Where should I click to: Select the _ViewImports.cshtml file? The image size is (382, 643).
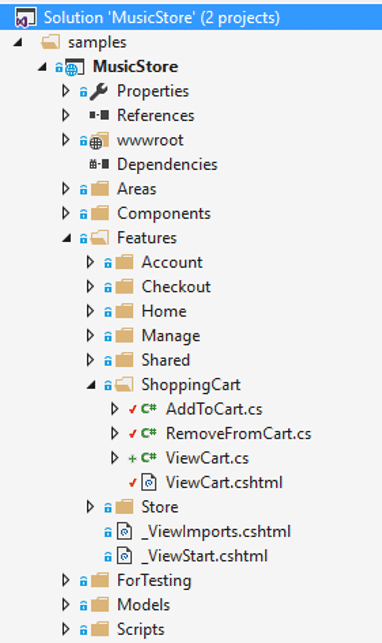[x=216, y=531]
